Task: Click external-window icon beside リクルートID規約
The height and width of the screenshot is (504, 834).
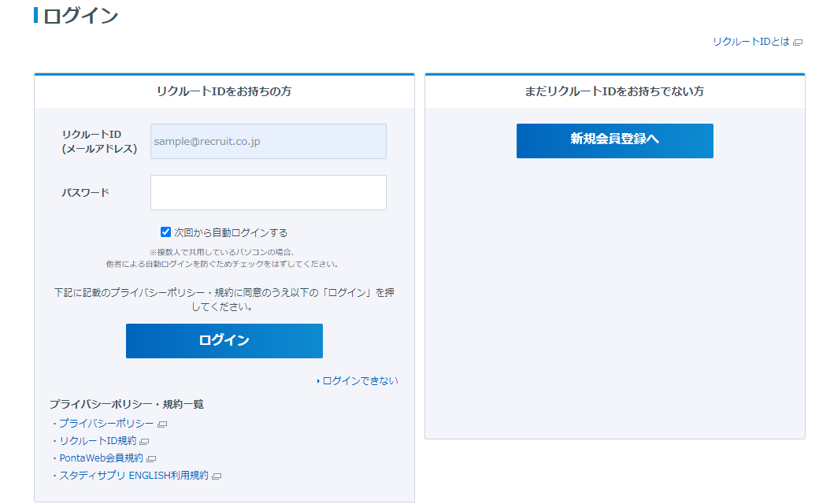Action: pos(144,441)
